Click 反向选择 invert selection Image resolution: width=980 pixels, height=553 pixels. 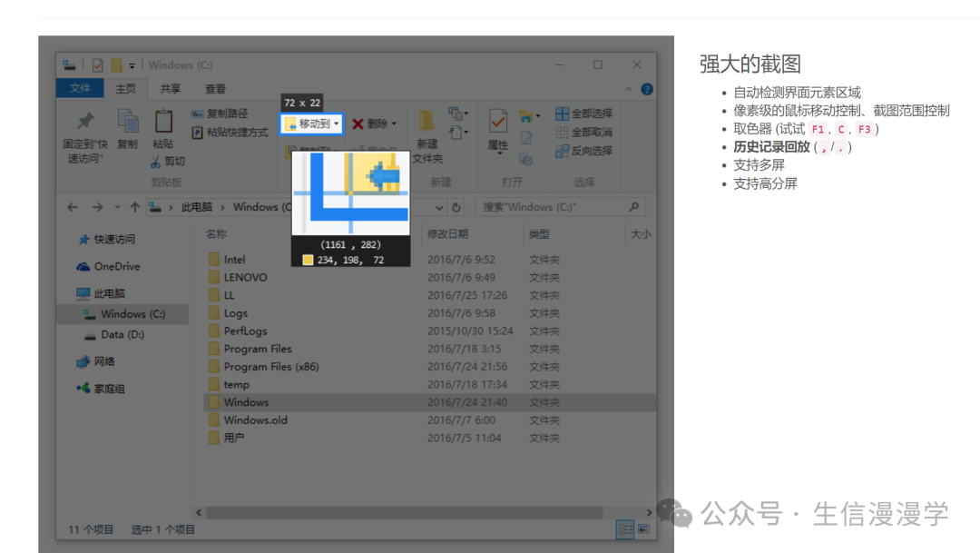(583, 151)
